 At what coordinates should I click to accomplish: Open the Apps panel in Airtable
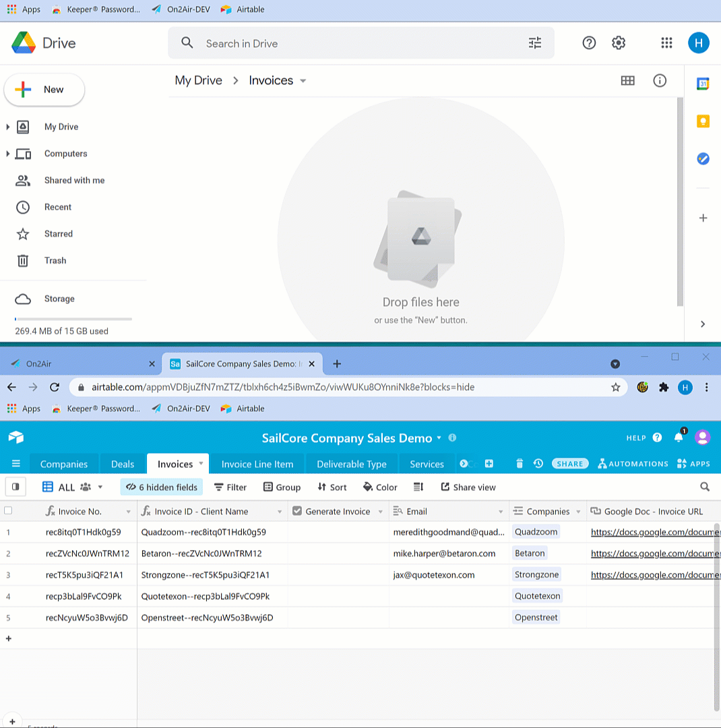point(693,463)
